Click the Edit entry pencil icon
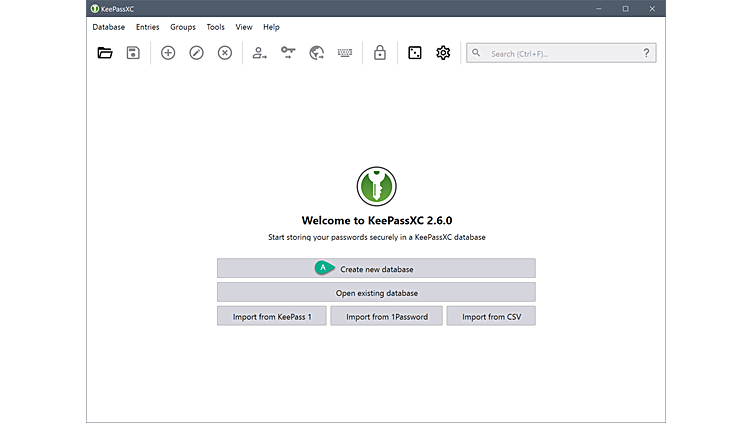Viewport: 752px width, 423px height. (x=196, y=53)
